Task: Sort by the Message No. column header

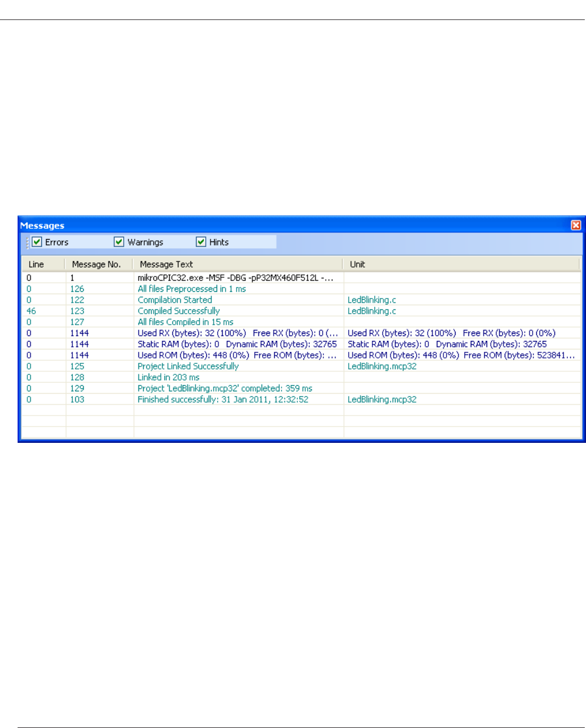Action: (x=99, y=265)
